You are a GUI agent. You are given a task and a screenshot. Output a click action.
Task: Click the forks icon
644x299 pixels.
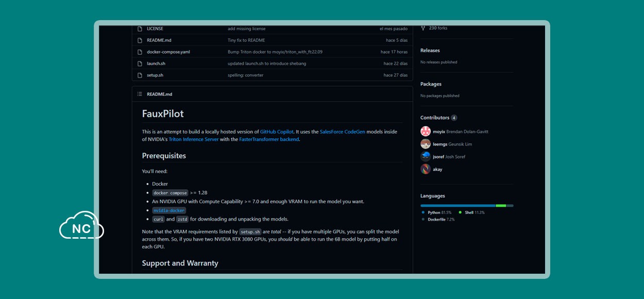pos(423,28)
